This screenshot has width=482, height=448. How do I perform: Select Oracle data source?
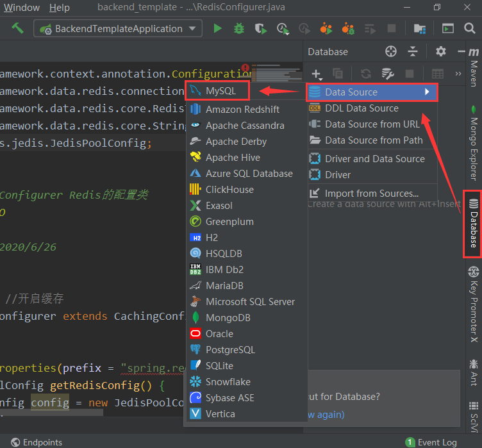point(247,334)
